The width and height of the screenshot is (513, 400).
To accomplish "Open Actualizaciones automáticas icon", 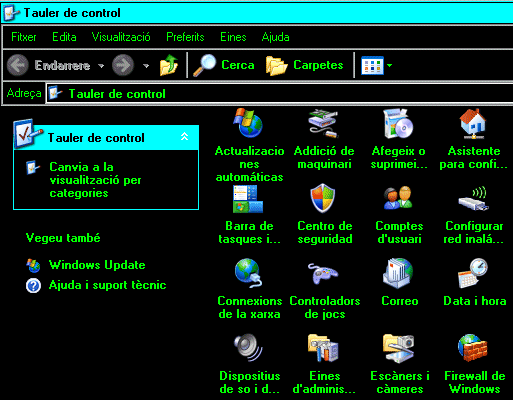I will click(248, 123).
